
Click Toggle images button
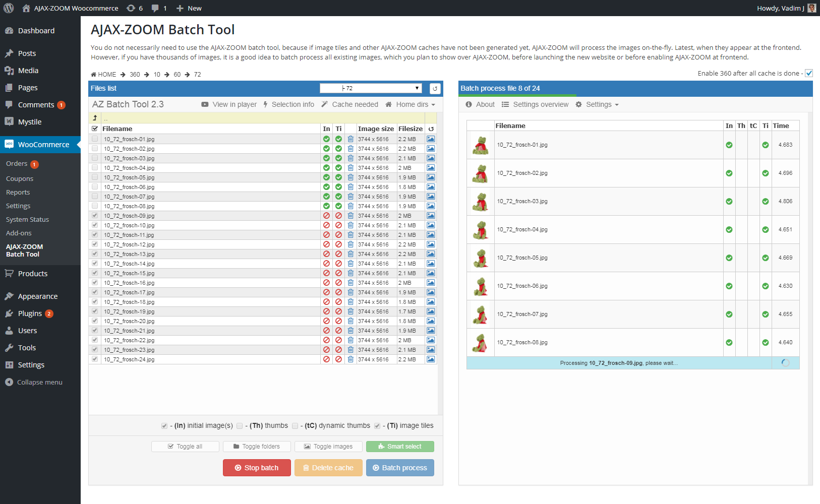click(x=328, y=447)
